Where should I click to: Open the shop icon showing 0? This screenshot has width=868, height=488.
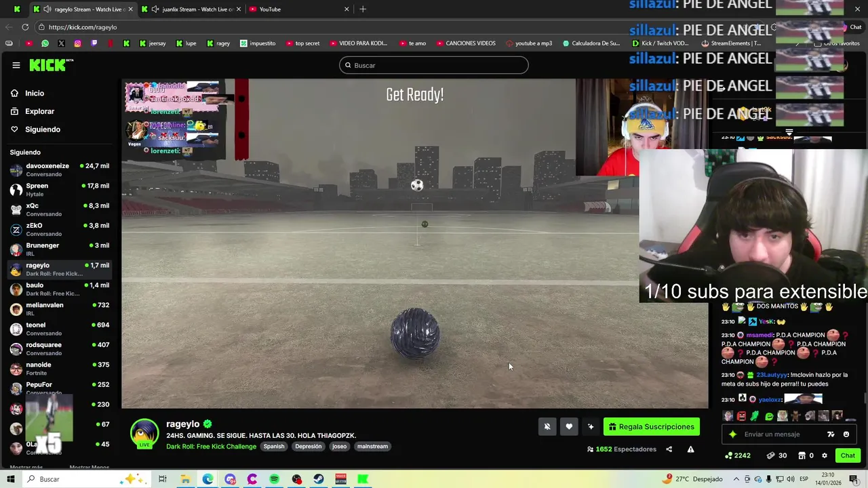(806, 455)
